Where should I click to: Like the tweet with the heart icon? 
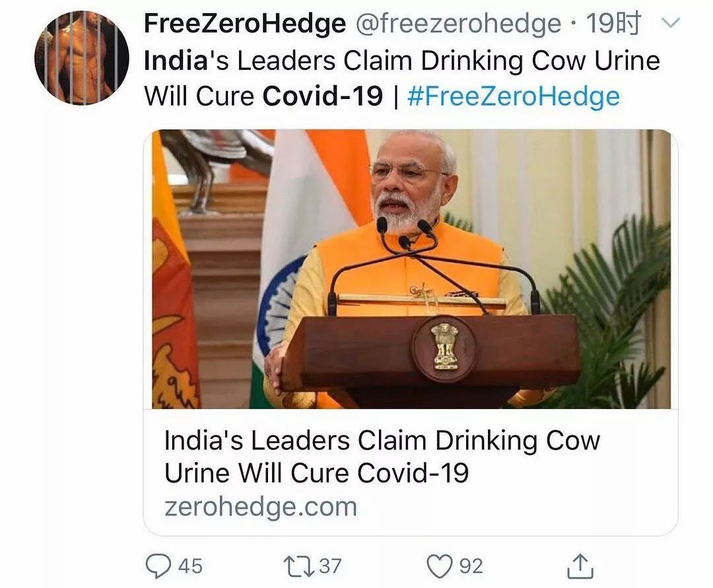click(x=440, y=566)
